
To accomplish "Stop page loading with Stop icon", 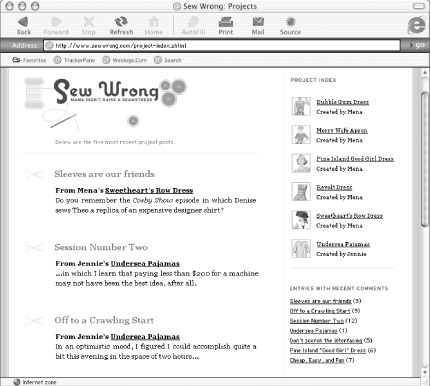I will (x=88, y=26).
